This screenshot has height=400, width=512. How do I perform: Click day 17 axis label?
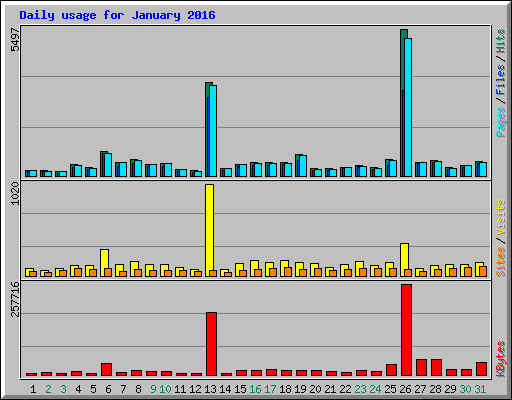click(270, 389)
